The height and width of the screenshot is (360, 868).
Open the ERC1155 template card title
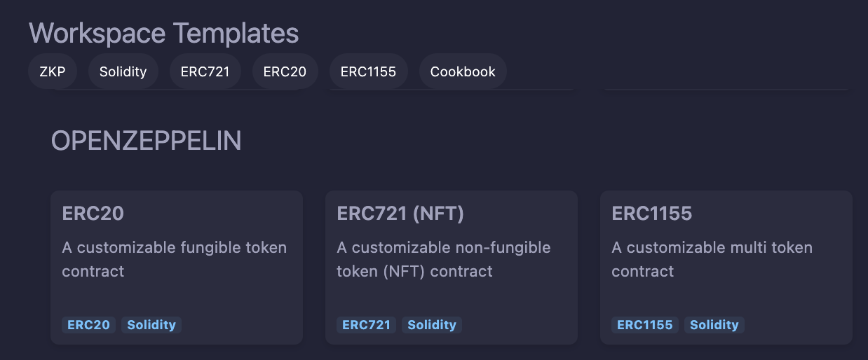(x=651, y=213)
